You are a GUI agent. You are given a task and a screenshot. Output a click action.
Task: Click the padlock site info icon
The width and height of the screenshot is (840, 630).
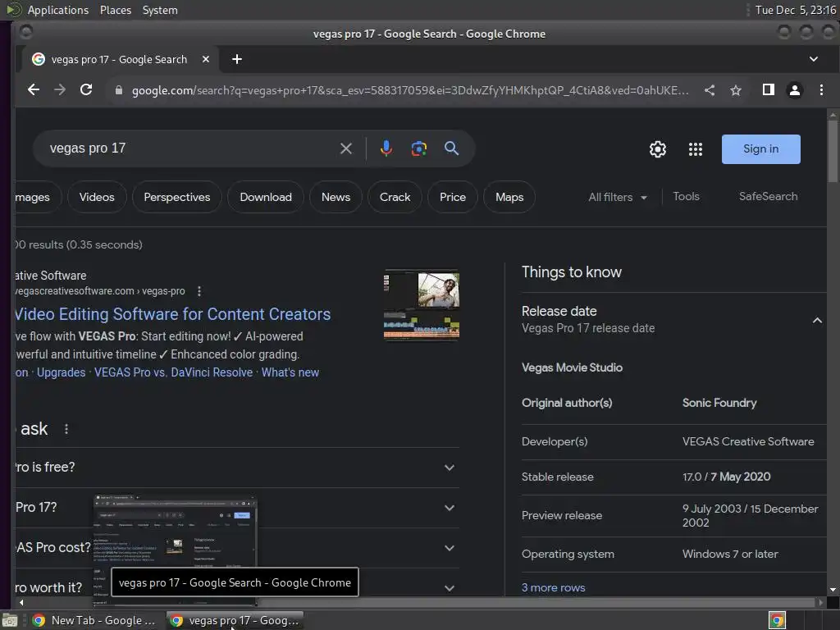coord(118,90)
